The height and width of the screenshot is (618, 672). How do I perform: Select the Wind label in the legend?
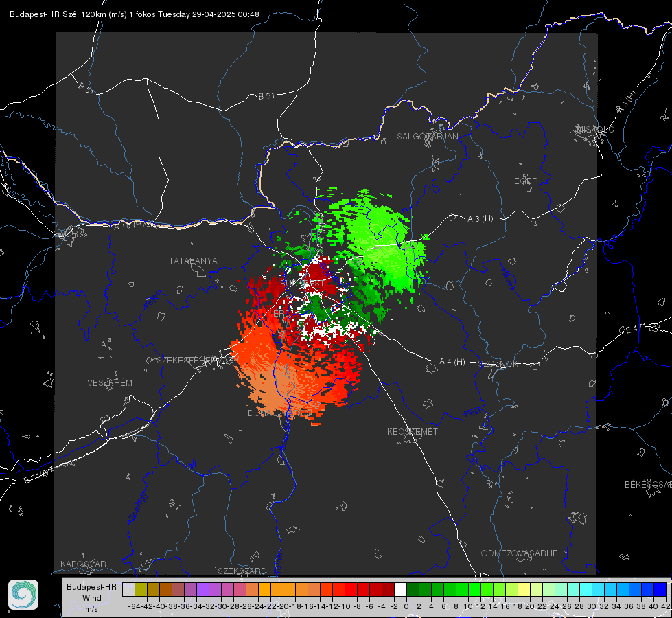pos(92,598)
